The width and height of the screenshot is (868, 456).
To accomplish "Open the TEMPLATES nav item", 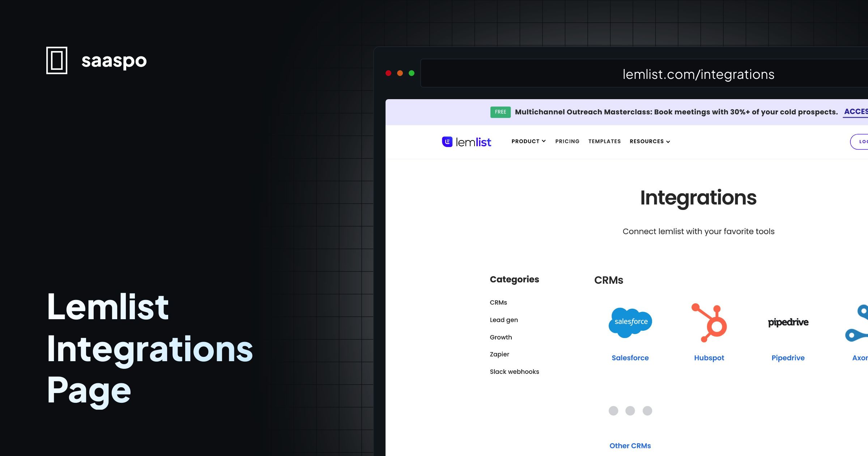I will coord(604,142).
